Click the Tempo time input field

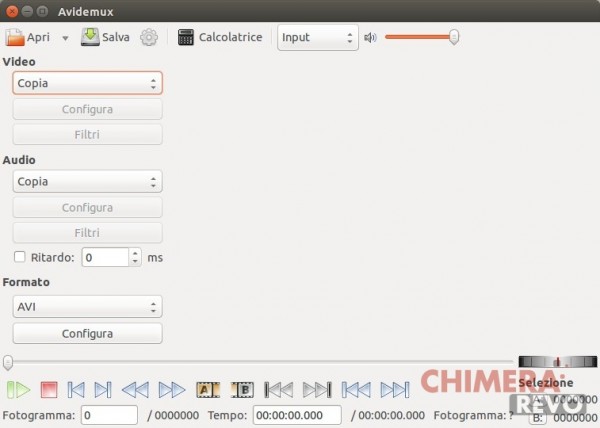(x=297, y=415)
